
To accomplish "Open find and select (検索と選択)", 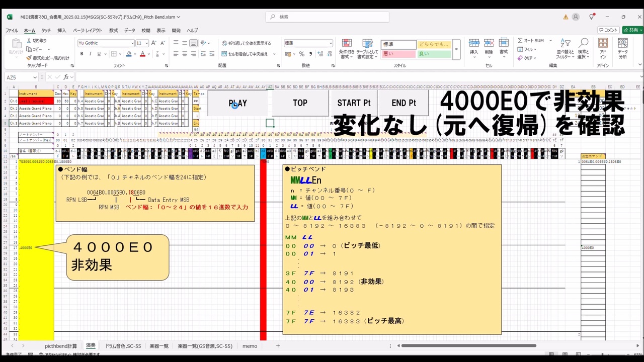I will click(x=583, y=49).
